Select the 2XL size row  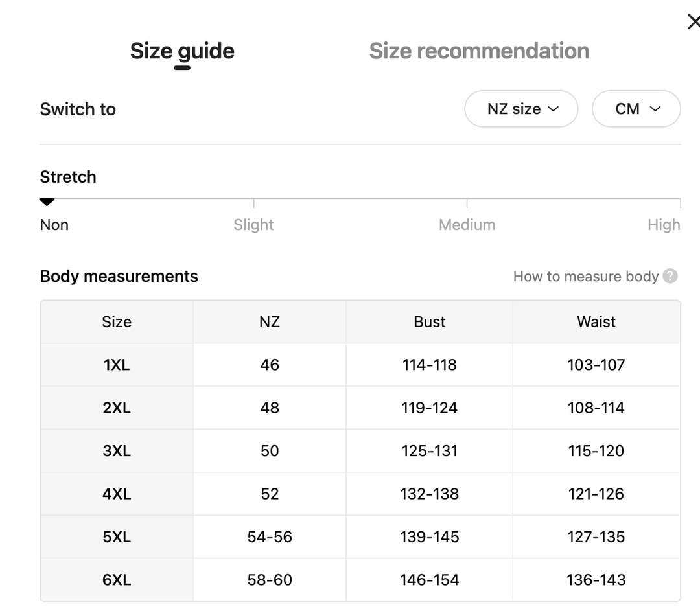117,408
